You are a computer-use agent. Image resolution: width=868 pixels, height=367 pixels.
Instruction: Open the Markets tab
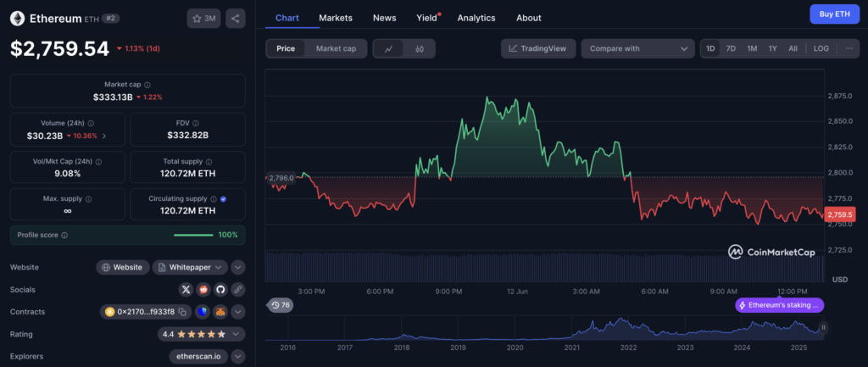336,18
